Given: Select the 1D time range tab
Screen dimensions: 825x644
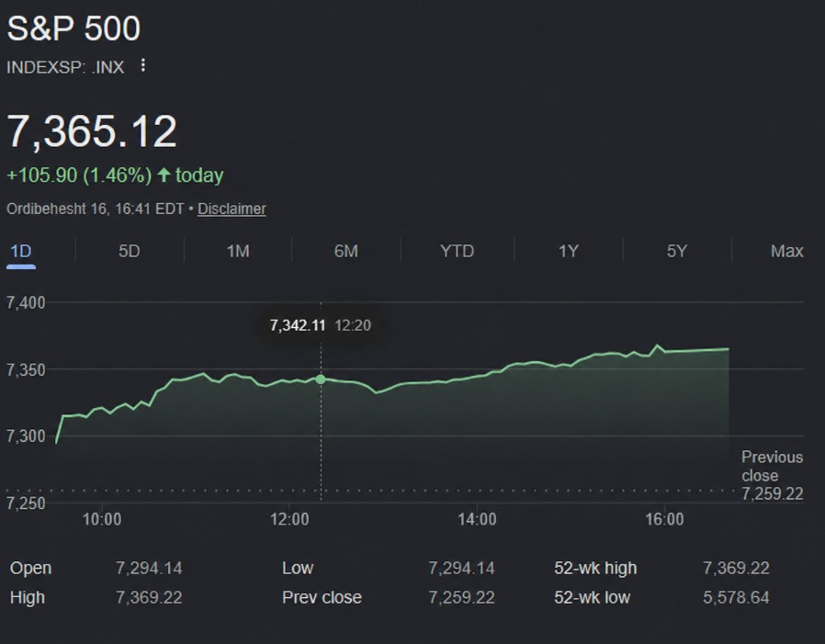Looking at the screenshot, I should tap(21, 251).
